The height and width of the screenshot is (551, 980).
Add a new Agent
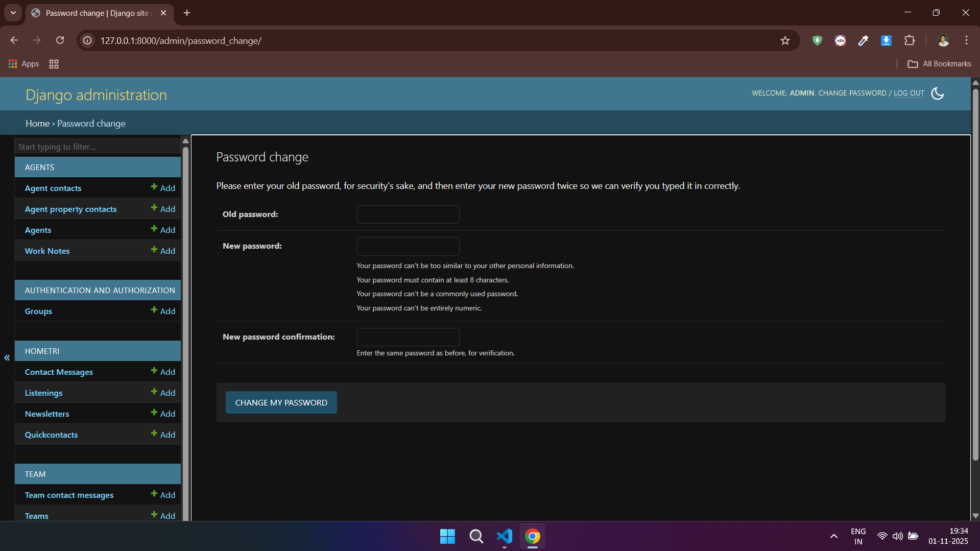point(163,230)
